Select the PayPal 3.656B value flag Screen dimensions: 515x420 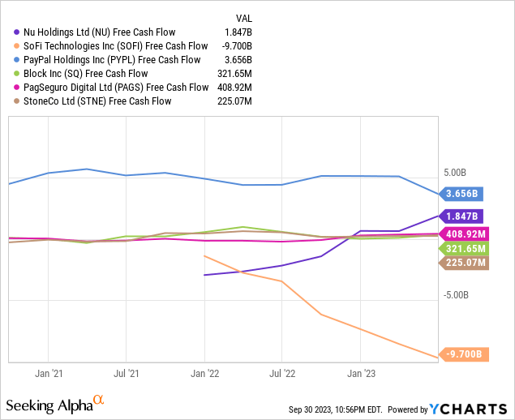463,194
